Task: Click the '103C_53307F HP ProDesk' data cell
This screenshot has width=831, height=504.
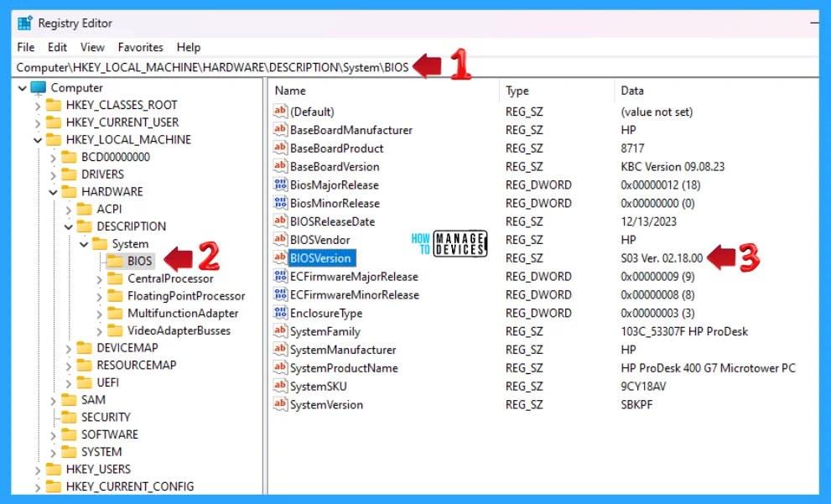Action: point(684,331)
